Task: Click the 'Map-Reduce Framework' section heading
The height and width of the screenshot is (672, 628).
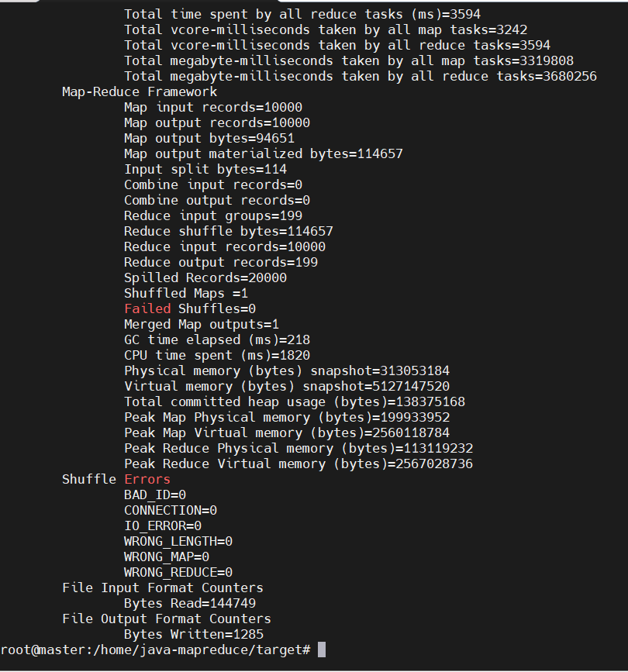Action: (x=140, y=91)
